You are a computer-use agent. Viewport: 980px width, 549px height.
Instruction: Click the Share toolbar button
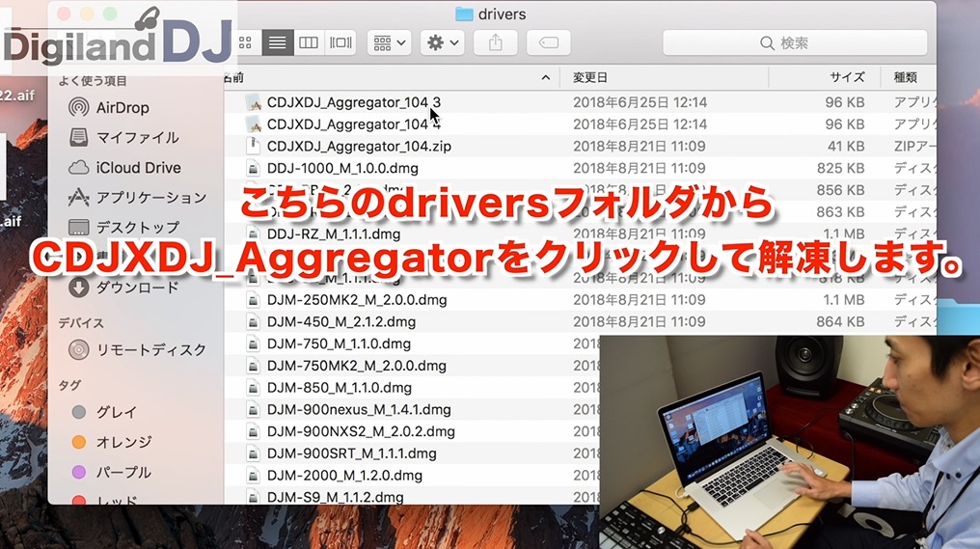pyautogui.click(x=496, y=42)
